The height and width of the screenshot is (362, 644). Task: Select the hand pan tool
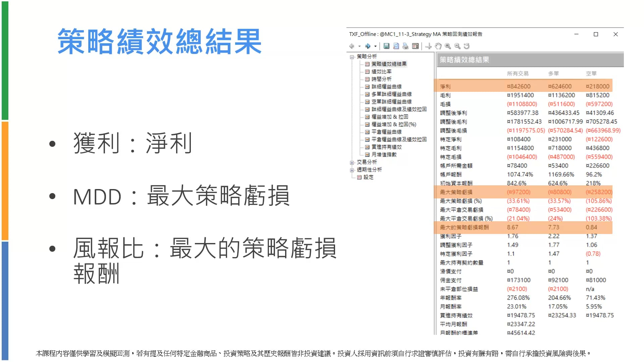tap(438, 46)
